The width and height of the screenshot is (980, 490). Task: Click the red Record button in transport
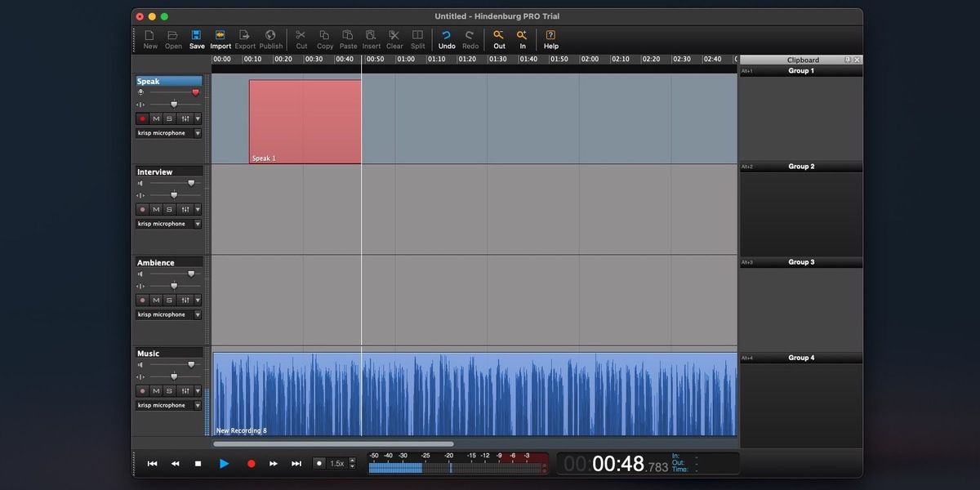(x=252, y=463)
